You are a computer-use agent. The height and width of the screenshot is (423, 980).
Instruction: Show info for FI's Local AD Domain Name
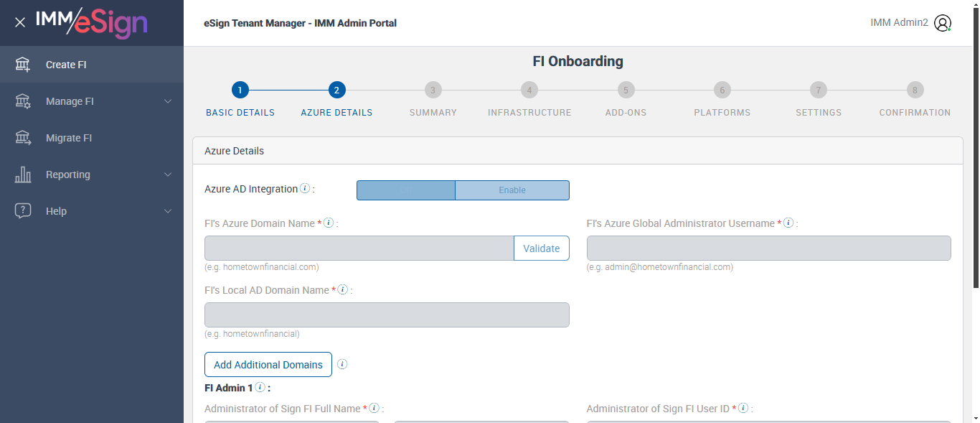pyautogui.click(x=343, y=290)
